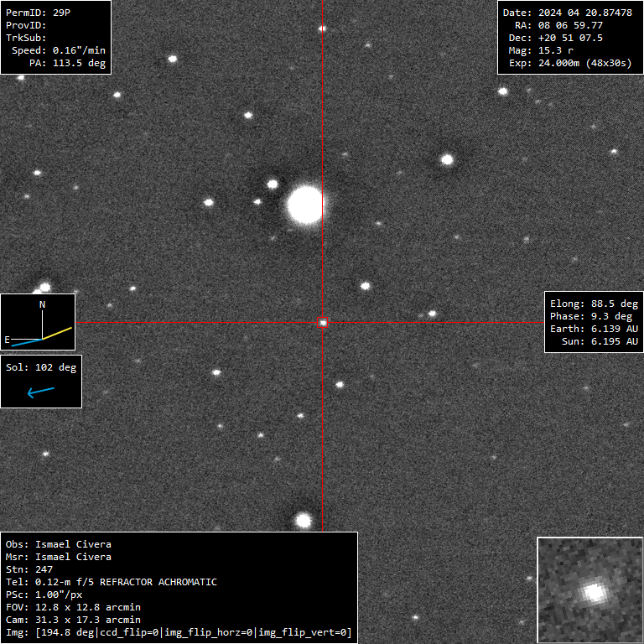
Task: Click the 'TrkSub:' label
Action: tap(26, 38)
